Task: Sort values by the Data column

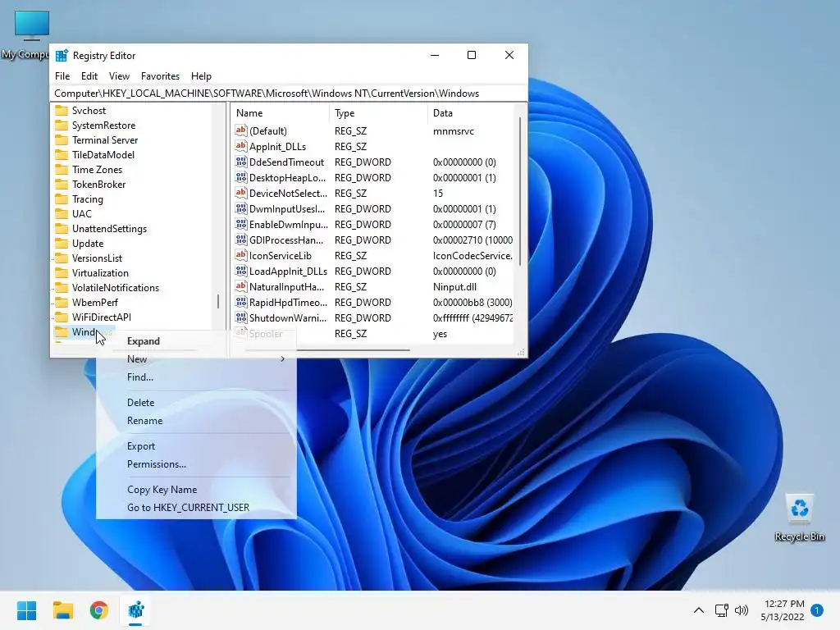Action: tap(472, 113)
